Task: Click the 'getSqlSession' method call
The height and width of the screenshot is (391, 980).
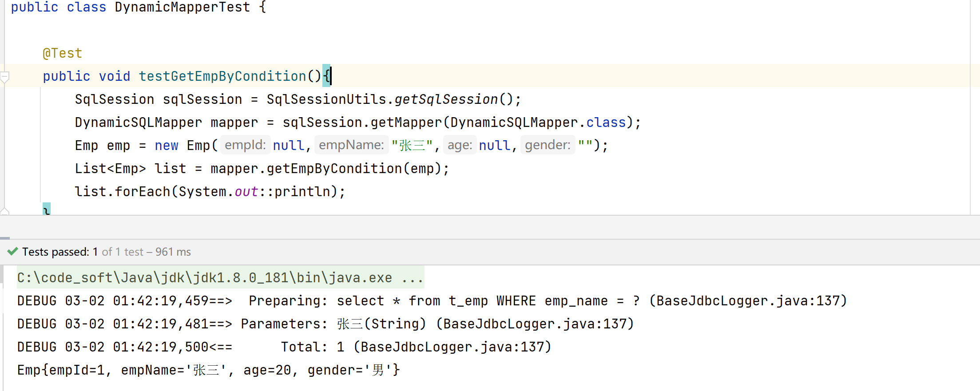Action: (x=446, y=99)
